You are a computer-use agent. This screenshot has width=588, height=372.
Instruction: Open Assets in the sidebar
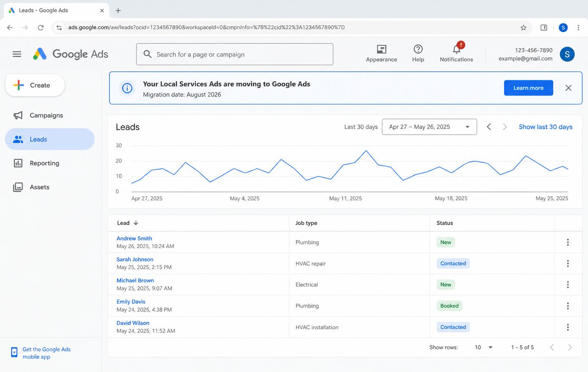pyautogui.click(x=50, y=187)
